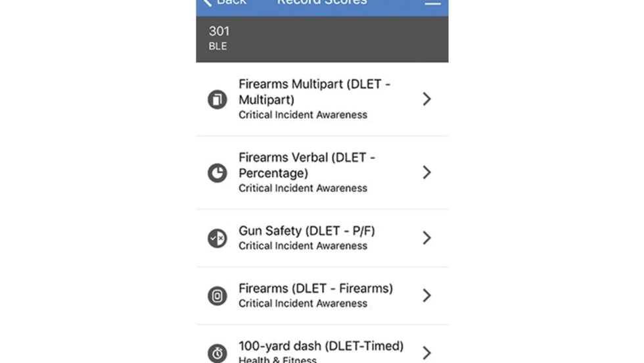Tap the pie chart icon for Firearms Verbal
The image size is (644, 363).
click(218, 173)
